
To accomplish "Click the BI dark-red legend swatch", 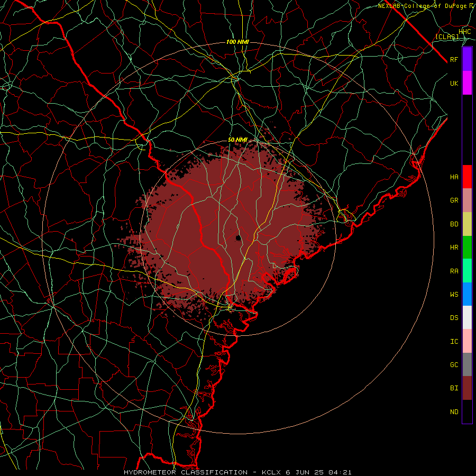I will pos(467,388).
